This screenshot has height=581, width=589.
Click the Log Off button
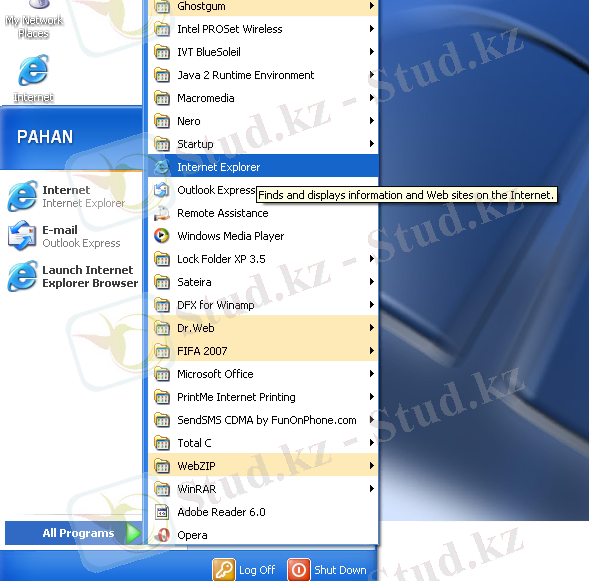pyautogui.click(x=244, y=570)
